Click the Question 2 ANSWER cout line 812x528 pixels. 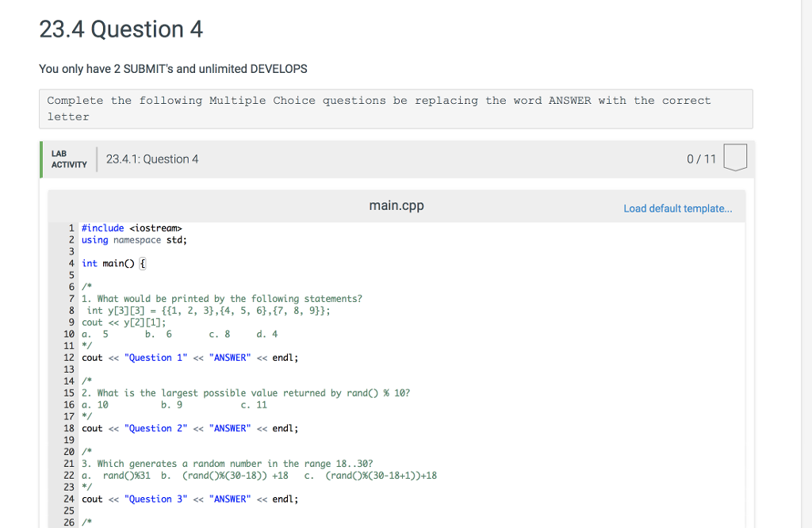(x=190, y=429)
